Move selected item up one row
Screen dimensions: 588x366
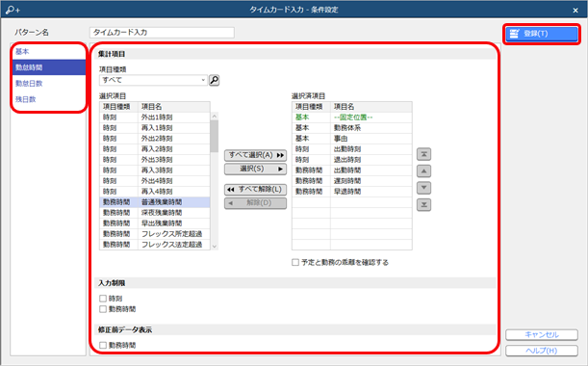[x=423, y=171]
